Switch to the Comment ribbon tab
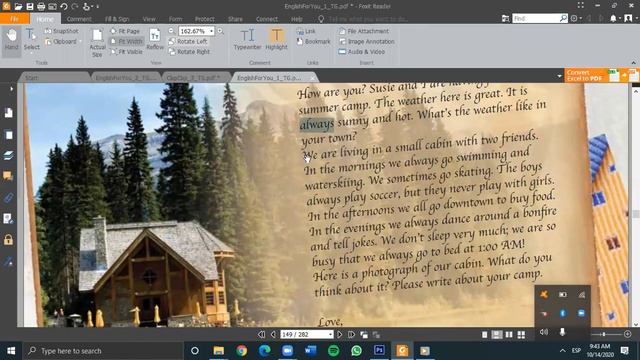This screenshot has width=640, height=360. click(x=79, y=19)
